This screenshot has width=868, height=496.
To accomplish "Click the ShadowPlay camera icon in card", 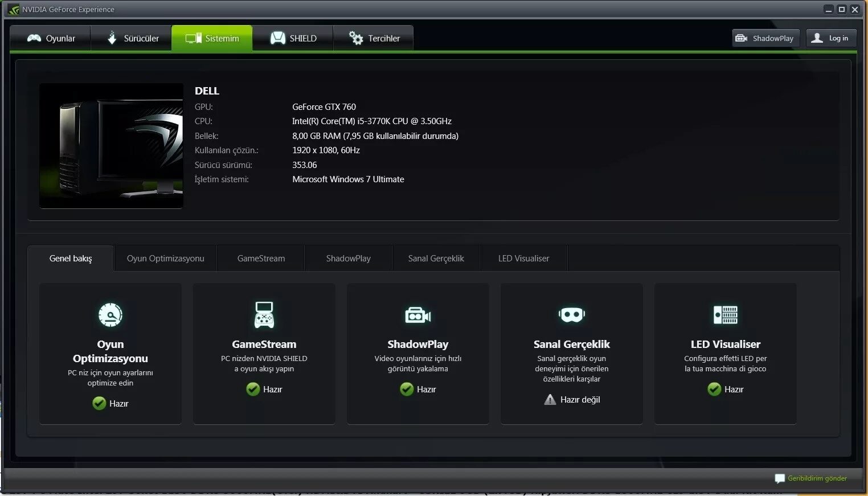I will click(x=418, y=315).
